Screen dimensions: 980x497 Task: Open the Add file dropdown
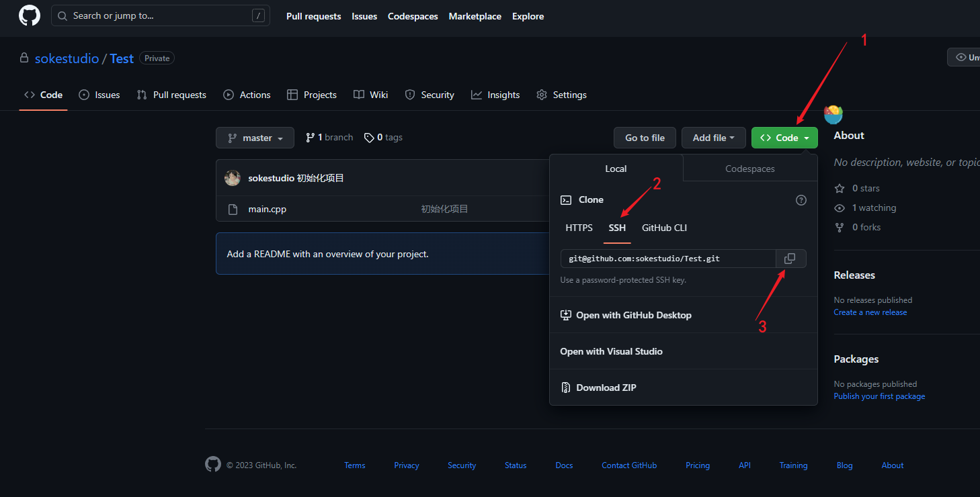coord(713,138)
